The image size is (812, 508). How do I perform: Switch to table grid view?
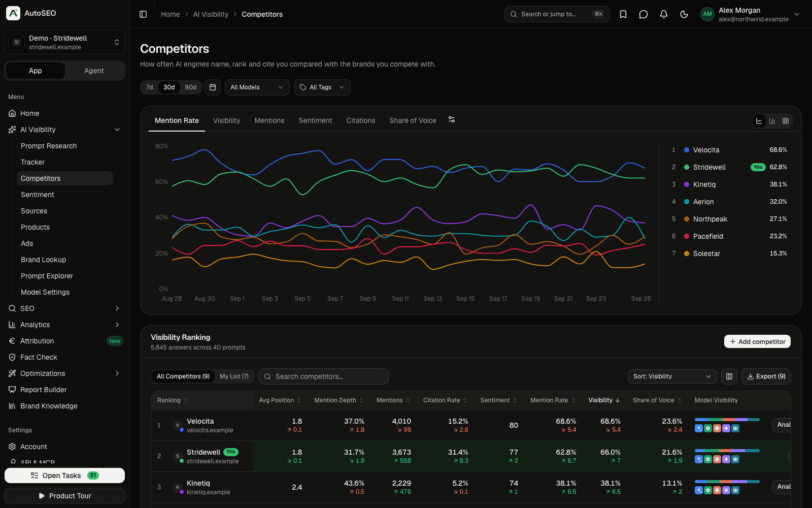click(786, 121)
